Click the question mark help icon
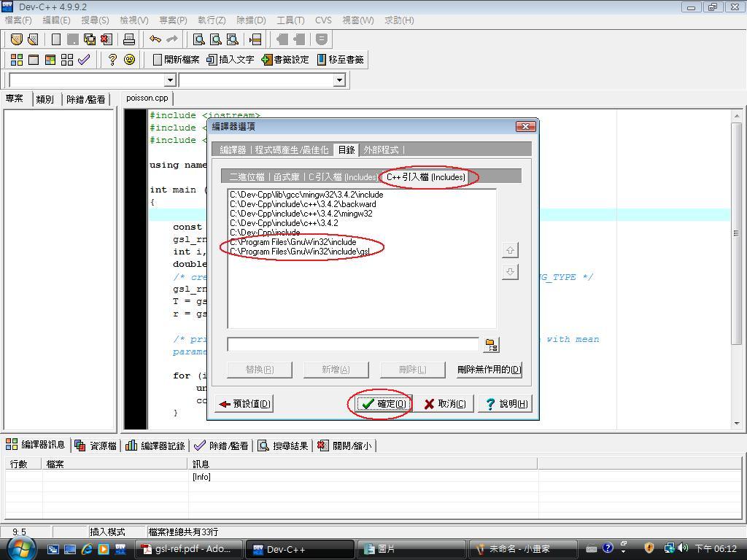747x560 pixels. point(112,60)
